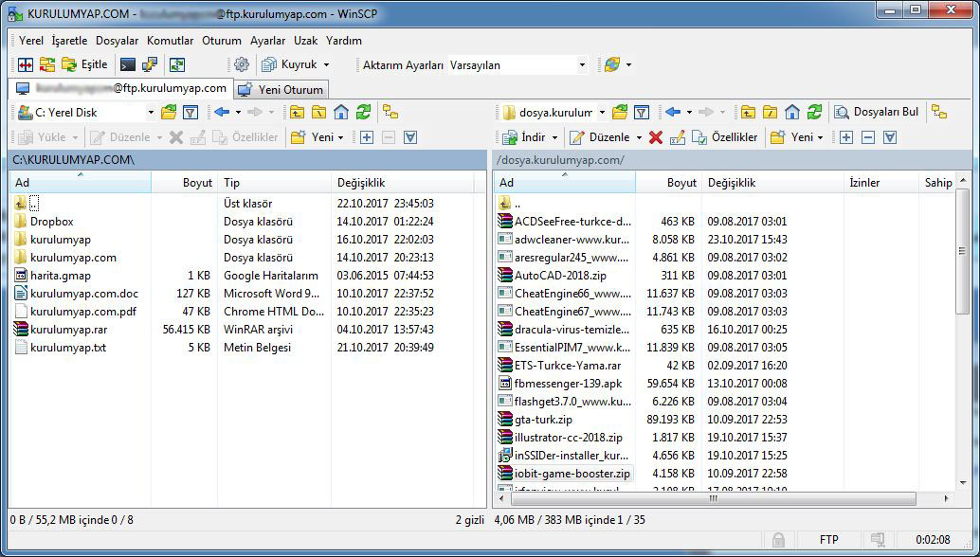
Task: Click the Kuyruk queue button
Action: pos(290,65)
